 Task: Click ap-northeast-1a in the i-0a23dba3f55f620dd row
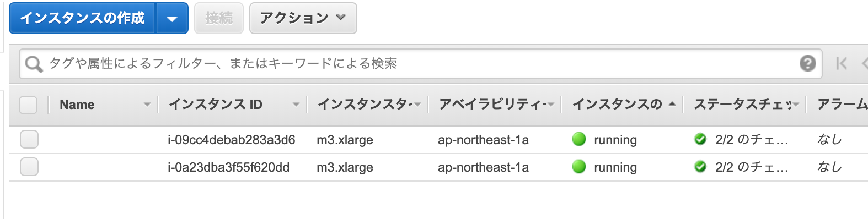pos(483,167)
